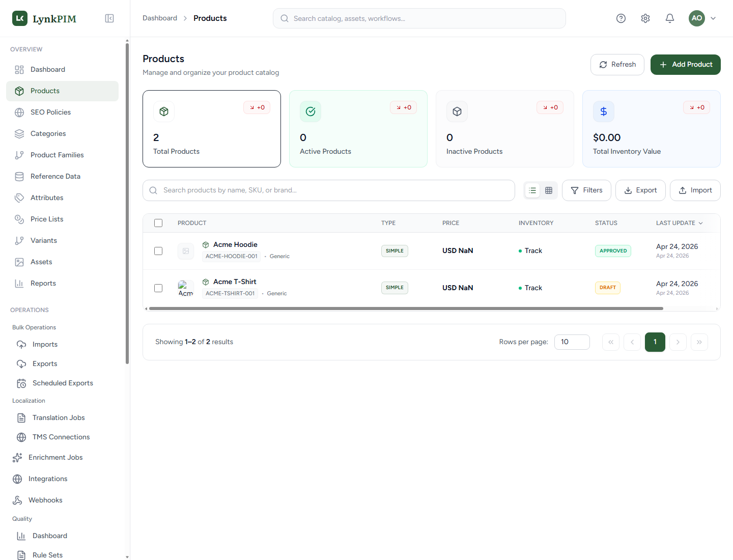Toggle the select-all products checkbox

point(158,223)
